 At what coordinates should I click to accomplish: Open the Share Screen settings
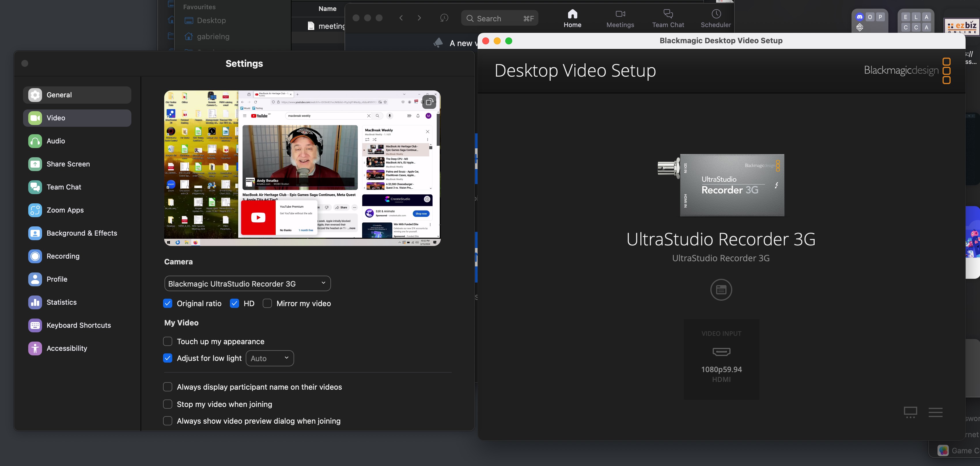(x=77, y=164)
